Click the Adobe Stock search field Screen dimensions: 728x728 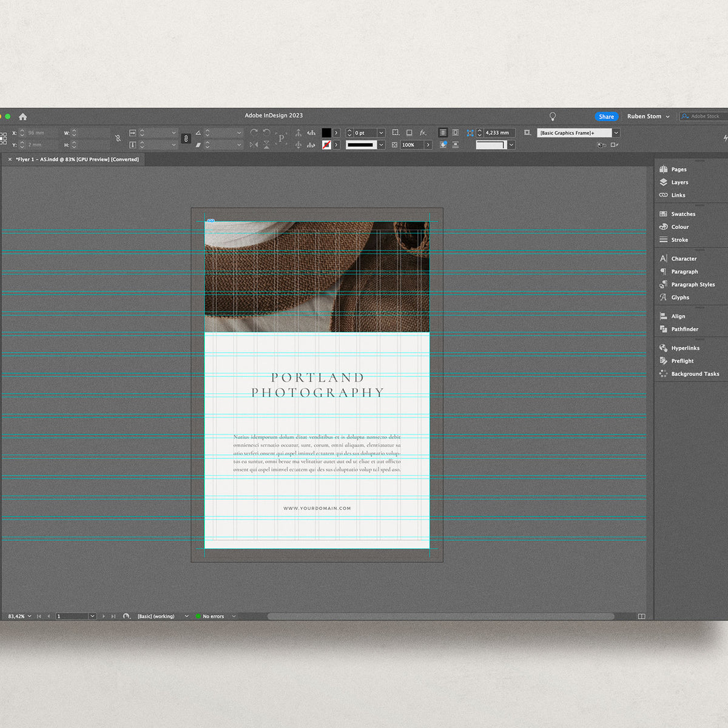[x=704, y=116]
